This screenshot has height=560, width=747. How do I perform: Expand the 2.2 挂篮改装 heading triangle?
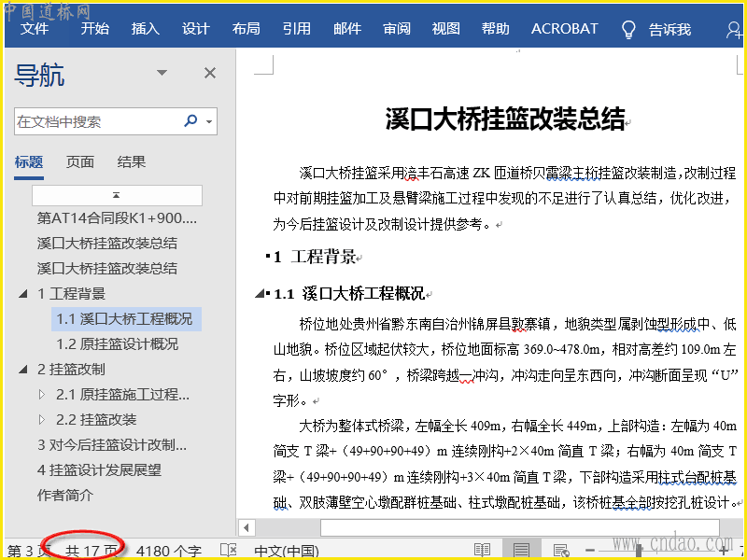click(42, 419)
